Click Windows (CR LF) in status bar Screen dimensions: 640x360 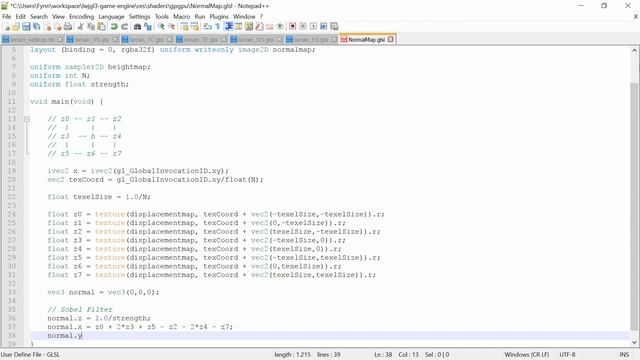[527, 355]
